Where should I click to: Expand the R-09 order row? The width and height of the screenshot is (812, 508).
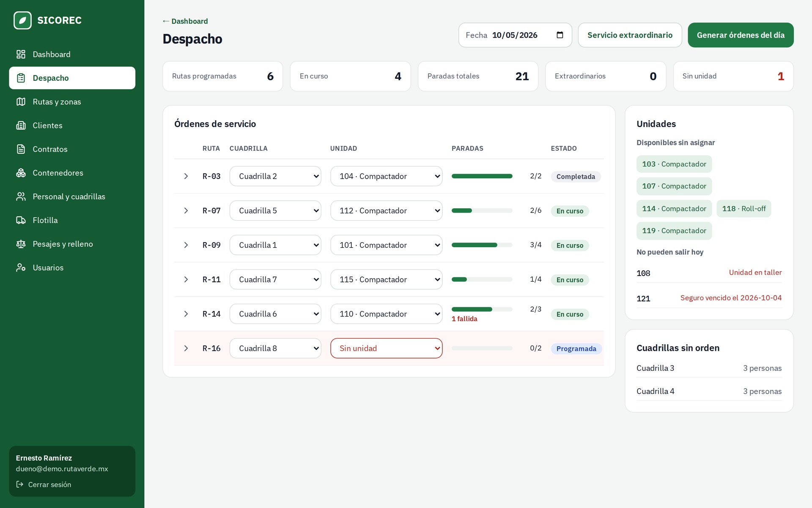tap(186, 245)
